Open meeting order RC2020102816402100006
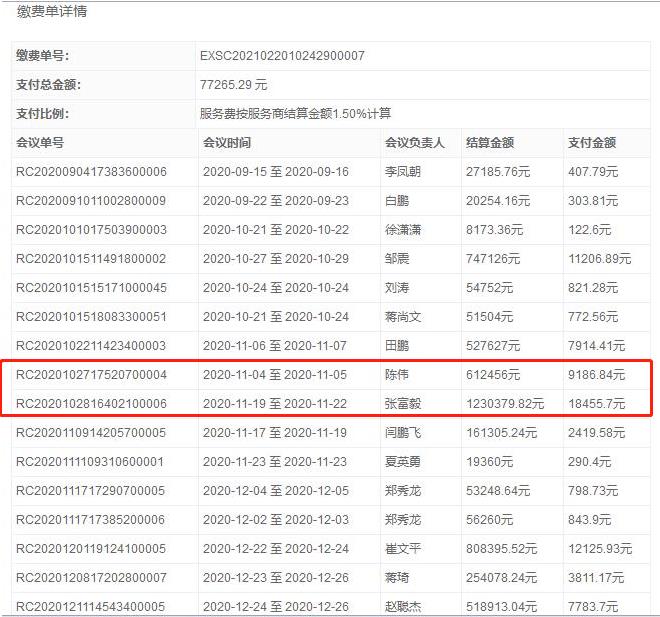660x617 pixels. (91, 404)
